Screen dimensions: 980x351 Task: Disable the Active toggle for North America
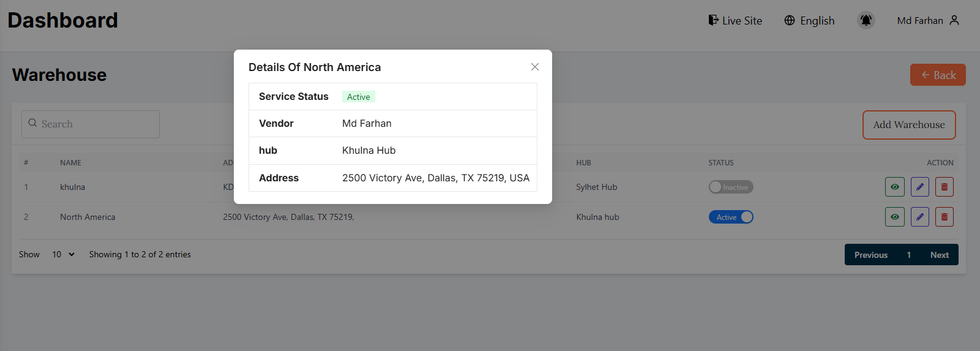tap(730, 217)
